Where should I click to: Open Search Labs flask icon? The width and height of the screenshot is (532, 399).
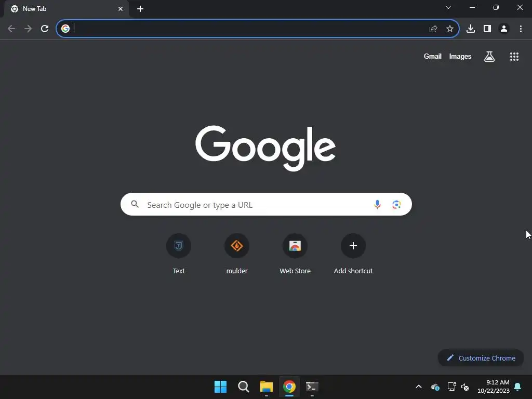click(x=489, y=56)
